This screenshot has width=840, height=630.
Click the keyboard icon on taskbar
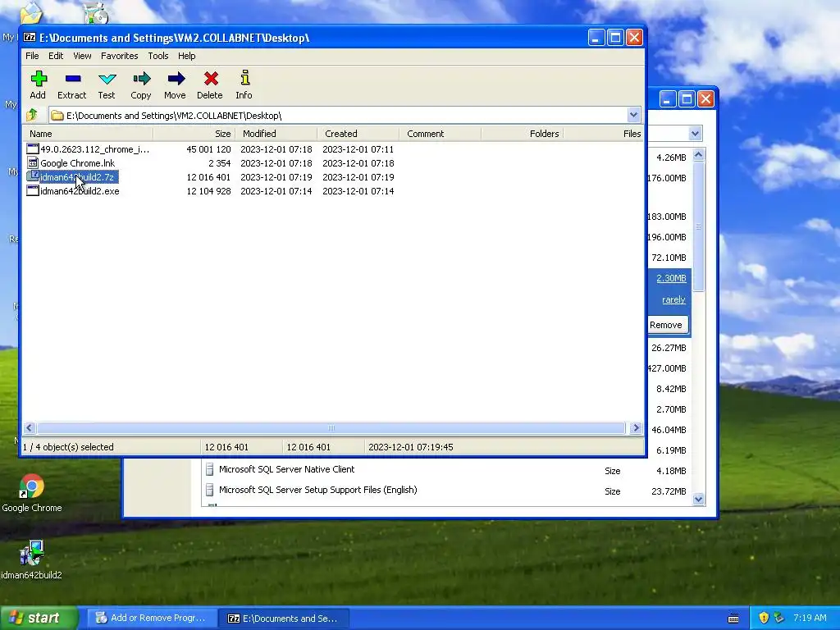coord(734,619)
